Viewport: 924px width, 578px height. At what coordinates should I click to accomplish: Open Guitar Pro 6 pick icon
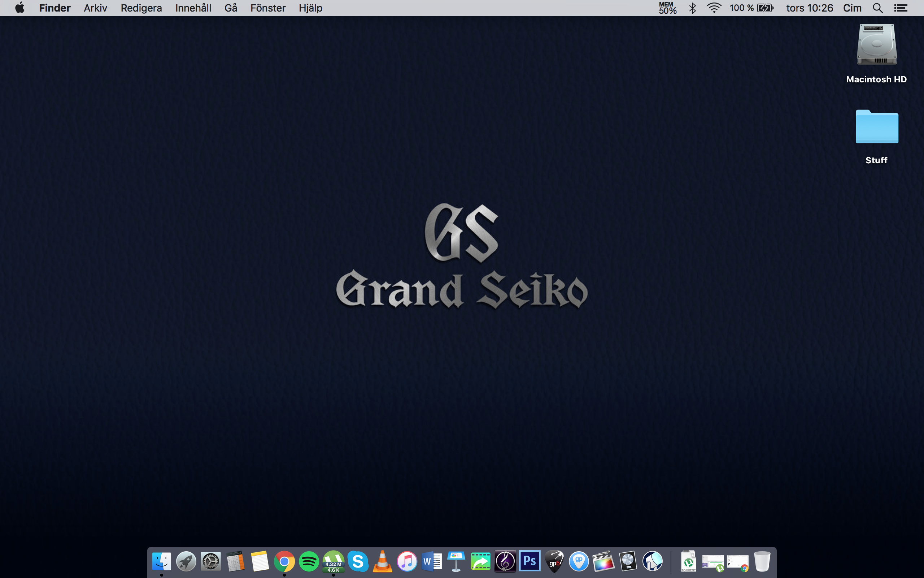[554, 561]
